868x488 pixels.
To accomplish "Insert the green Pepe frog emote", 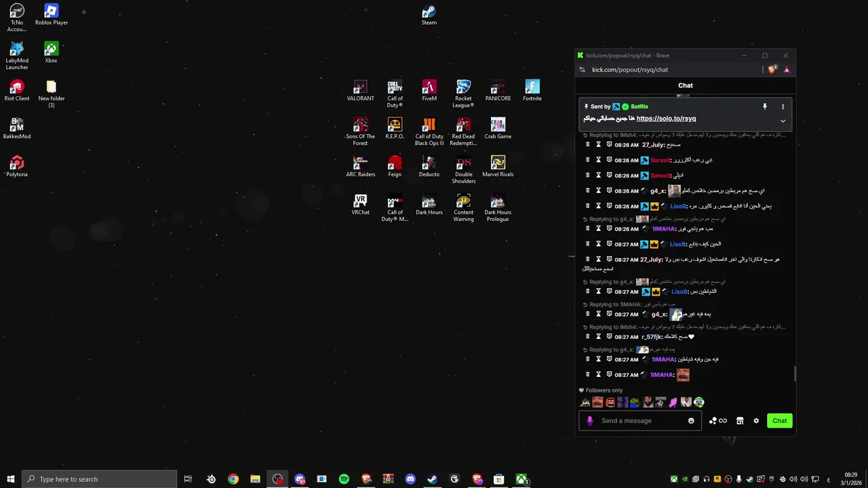I will 635,403.
